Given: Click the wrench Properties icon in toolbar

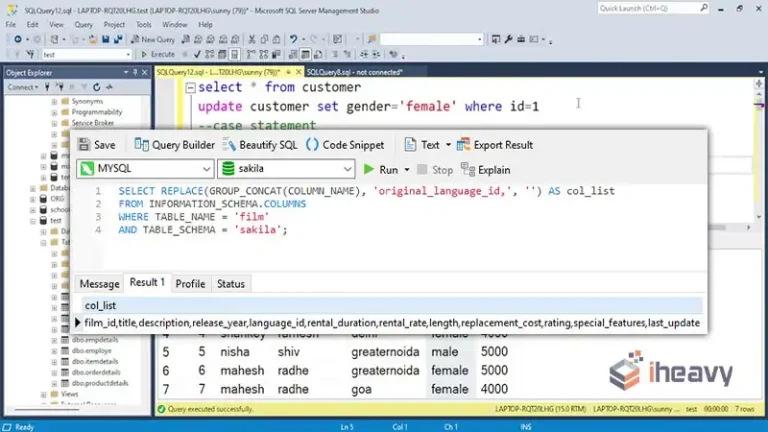Looking at the screenshot, I should [508, 39].
